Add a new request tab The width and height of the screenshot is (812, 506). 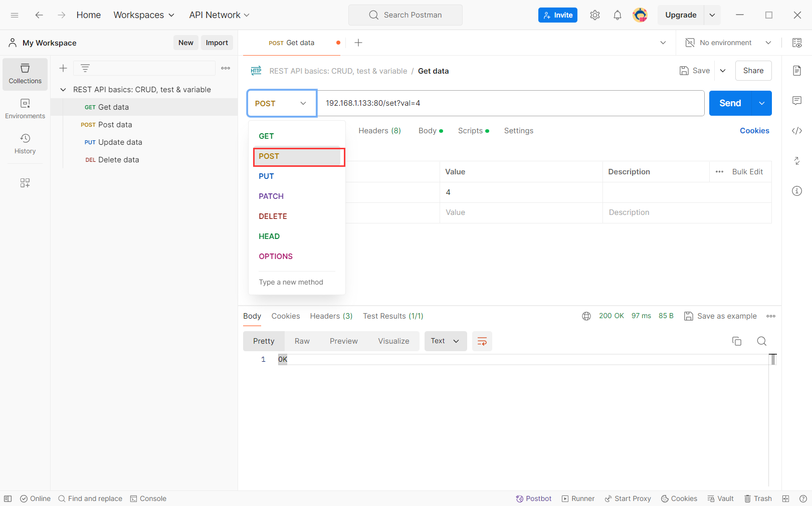(x=358, y=43)
